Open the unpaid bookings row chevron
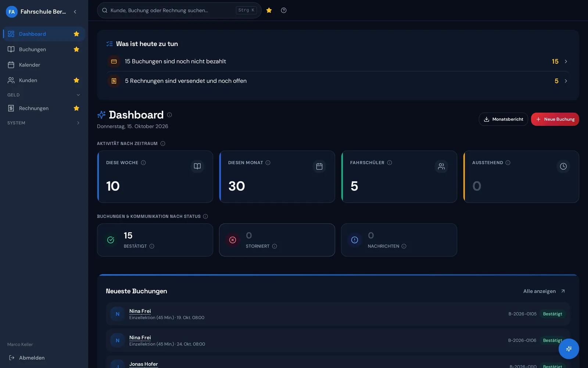This screenshot has height=368, width=588. [566, 61]
